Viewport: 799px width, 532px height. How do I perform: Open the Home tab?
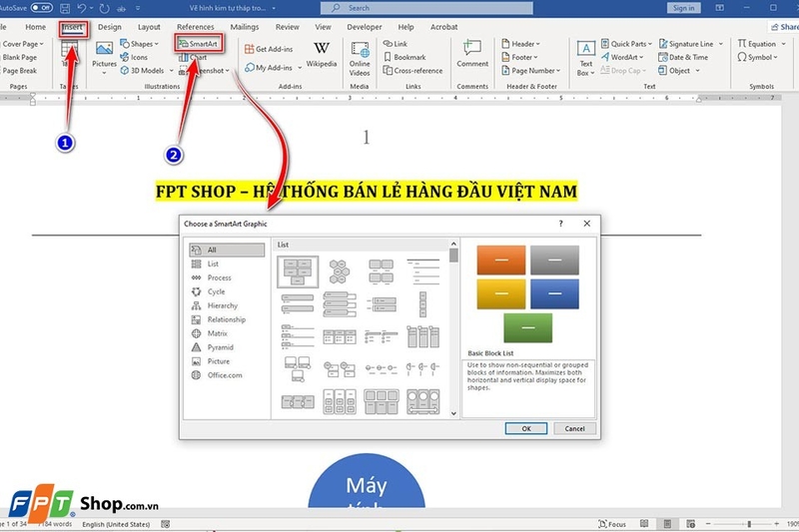pos(35,27)
